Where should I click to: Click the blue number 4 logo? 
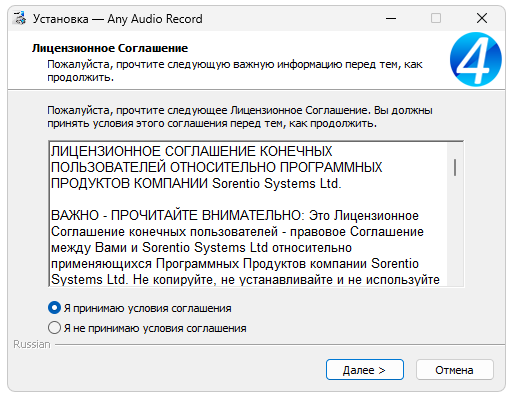[475, 59]
